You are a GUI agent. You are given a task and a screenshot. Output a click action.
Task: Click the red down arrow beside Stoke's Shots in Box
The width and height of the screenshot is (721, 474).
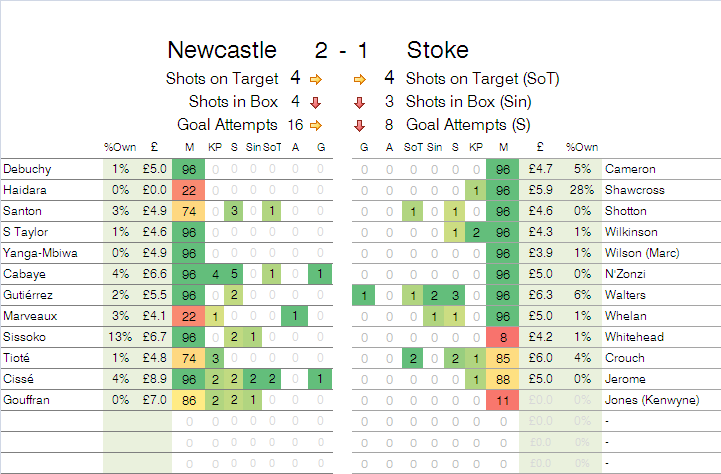point(358,102)
